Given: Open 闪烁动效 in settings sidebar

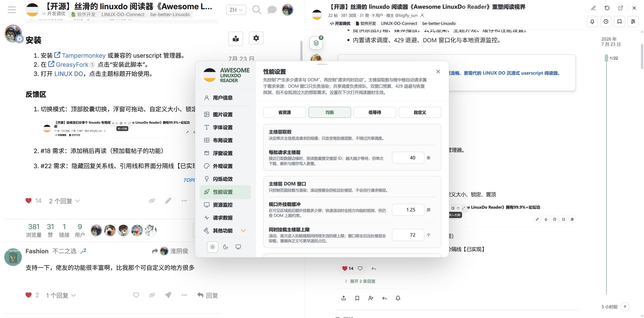Looking at the screenshot, I should click(x=225, y=179).
